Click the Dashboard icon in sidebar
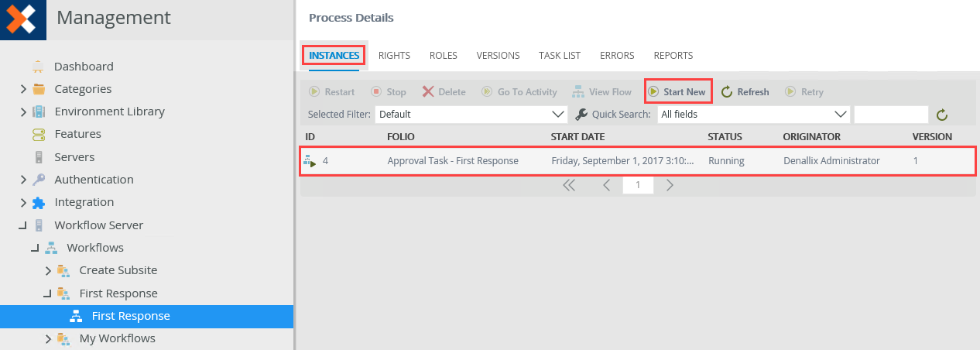 click(x=39, y=67)
